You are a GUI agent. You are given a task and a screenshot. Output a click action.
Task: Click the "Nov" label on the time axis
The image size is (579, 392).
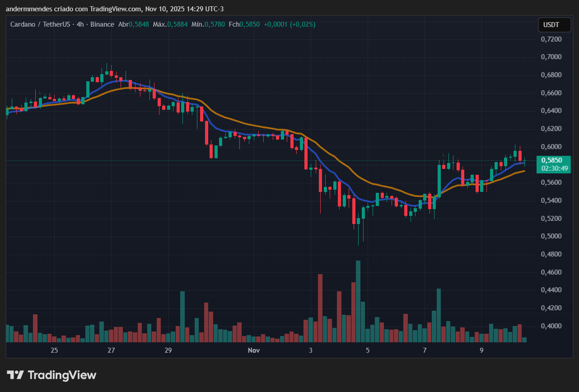(253, 350)
